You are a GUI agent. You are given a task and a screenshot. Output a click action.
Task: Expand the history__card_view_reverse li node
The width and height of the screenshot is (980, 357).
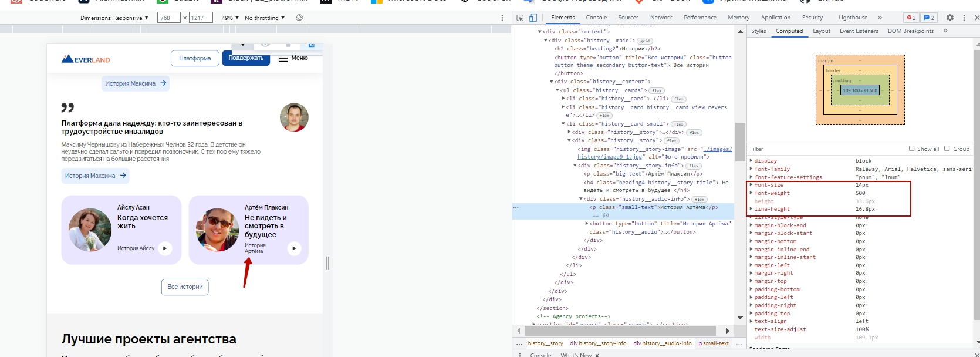[x=563, y=107]
